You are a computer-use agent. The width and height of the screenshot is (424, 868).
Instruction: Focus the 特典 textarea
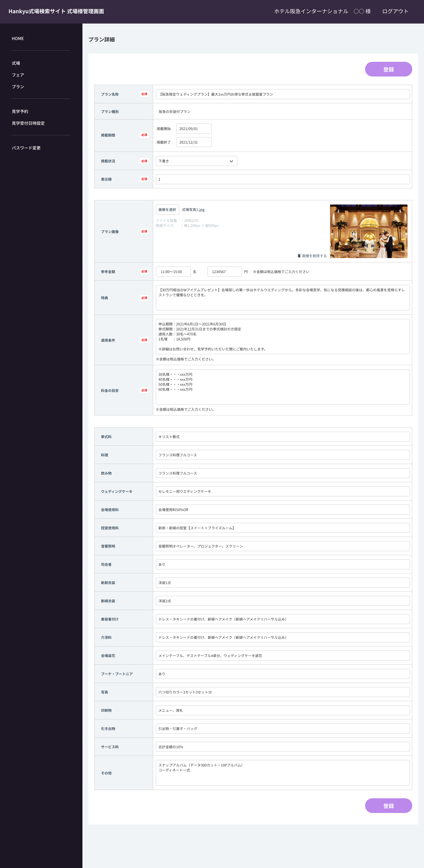pos(282,297)
